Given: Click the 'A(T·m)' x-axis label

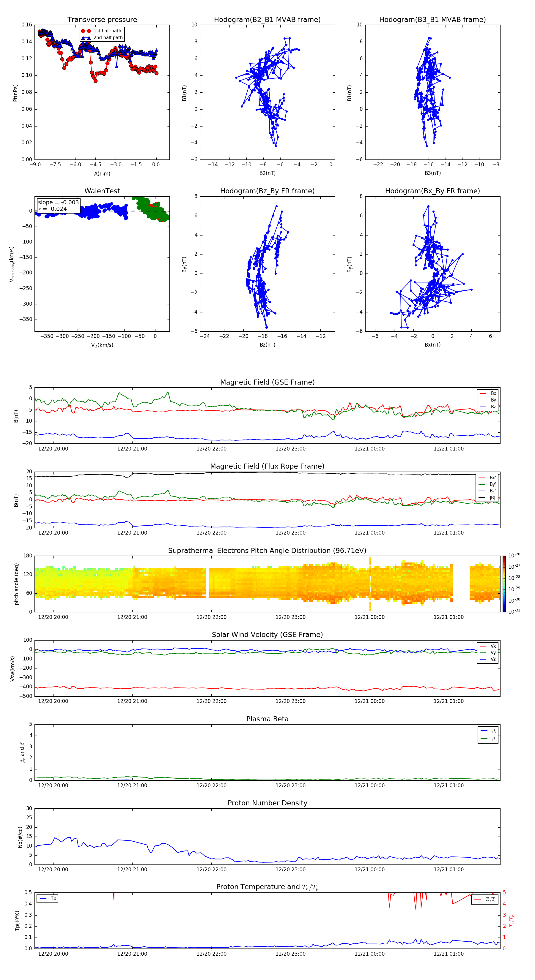Looking at the screenshot, I should pyautogui.click(x=102, y=174).
